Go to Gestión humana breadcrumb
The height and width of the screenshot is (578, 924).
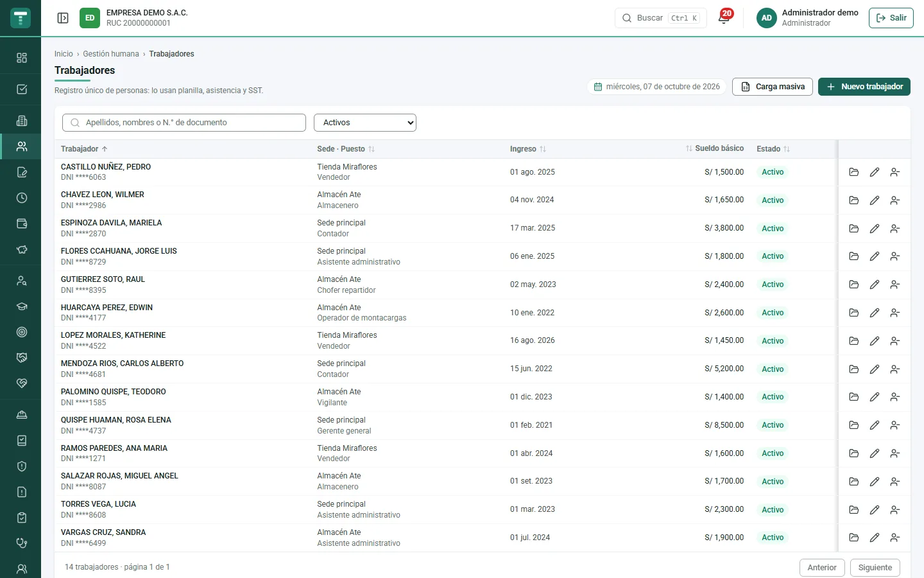pos(111,54)
